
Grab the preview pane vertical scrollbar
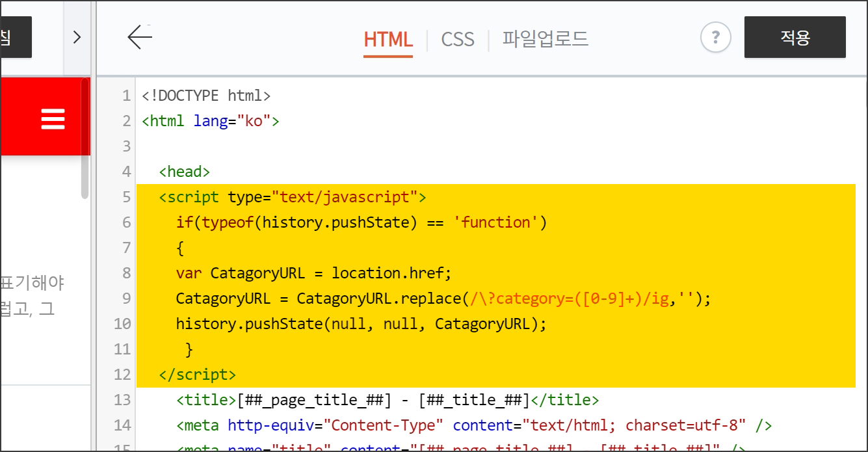[x=85, y=139]
